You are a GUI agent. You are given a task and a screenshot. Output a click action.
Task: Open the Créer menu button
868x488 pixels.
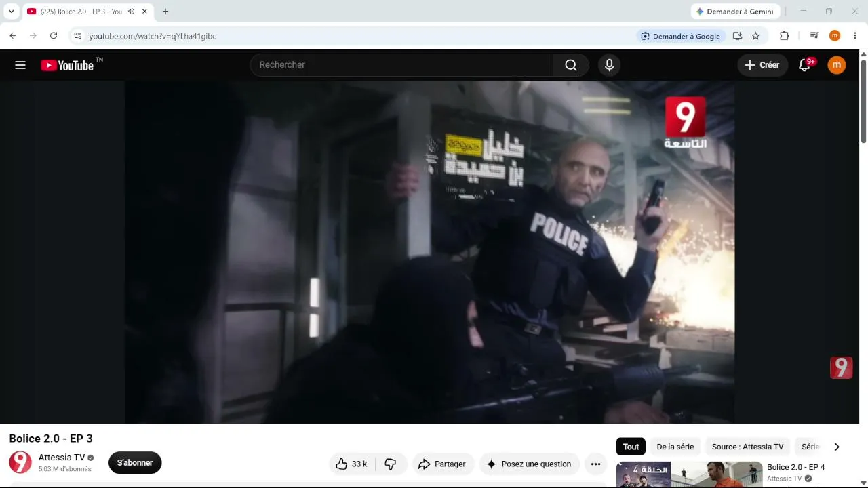(762, 65)
